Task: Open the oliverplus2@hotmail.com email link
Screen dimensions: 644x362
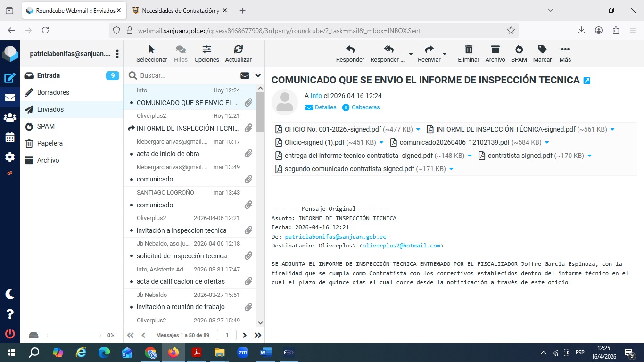Action: pos(401,246)
